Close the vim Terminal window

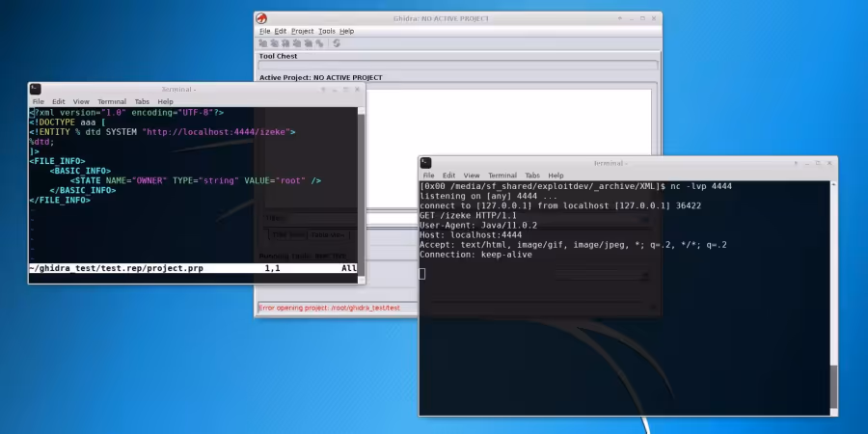click(357, 89)
